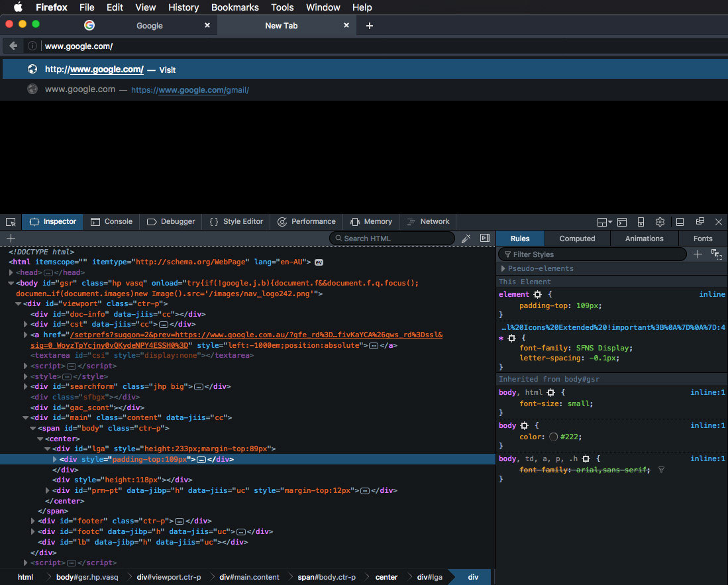Image resolution: width=728 pixels, height=585 pixels.
Task: Expand ellipsis badge on selected div
Action: coord(201,460)
